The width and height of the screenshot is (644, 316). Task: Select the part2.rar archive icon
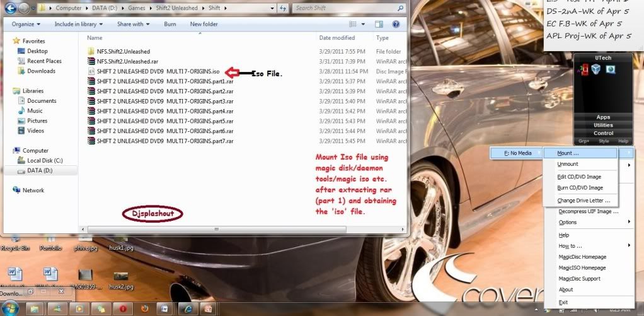point(91,91)
